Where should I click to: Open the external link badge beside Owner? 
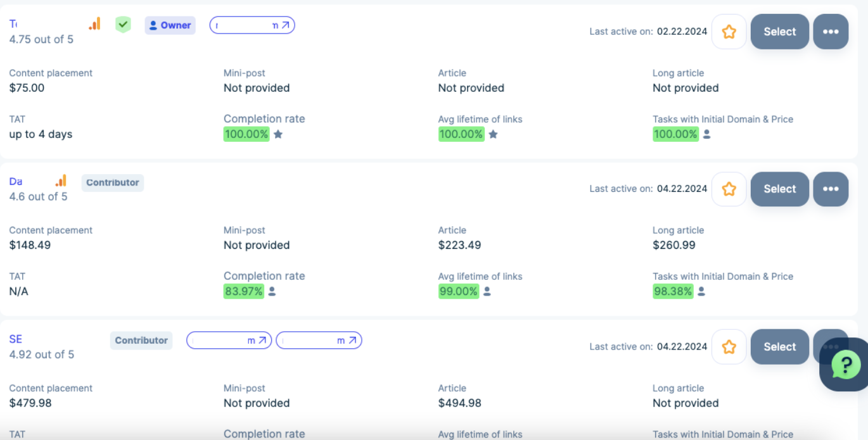tap(252, 25)
